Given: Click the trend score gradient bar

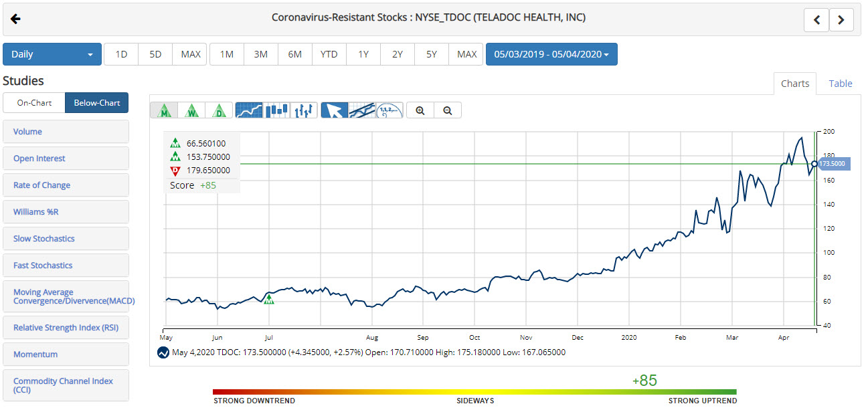Looking at the screenshot, I should [x=474, y=392].
